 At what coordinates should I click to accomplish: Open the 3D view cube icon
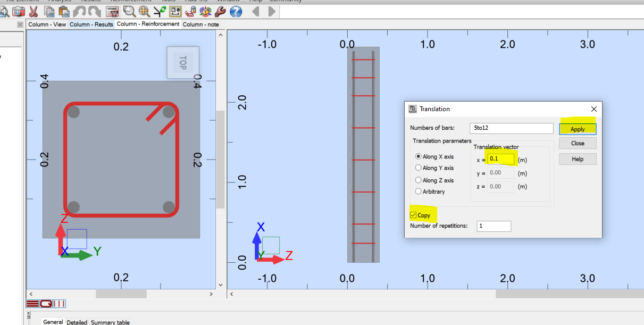click(204, 12)
